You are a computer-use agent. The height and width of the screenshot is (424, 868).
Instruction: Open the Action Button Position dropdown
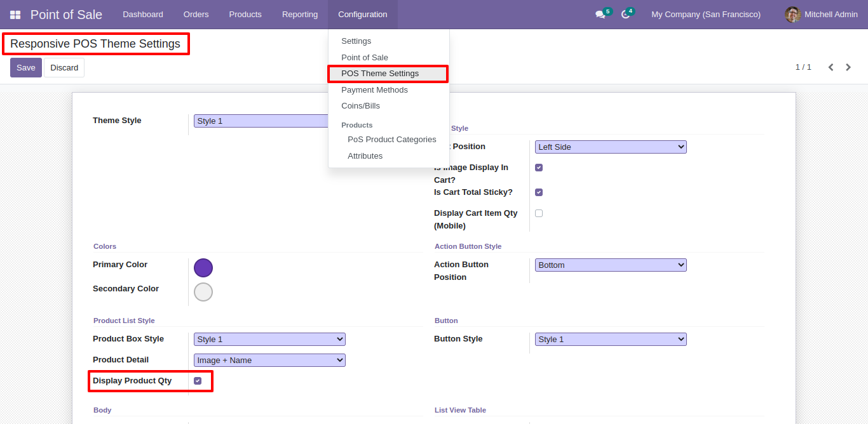tap(611, 265)
